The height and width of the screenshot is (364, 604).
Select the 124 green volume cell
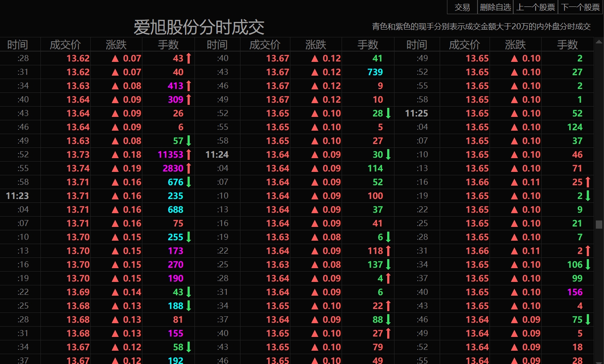pyautogui.click(x=575, y=127)
